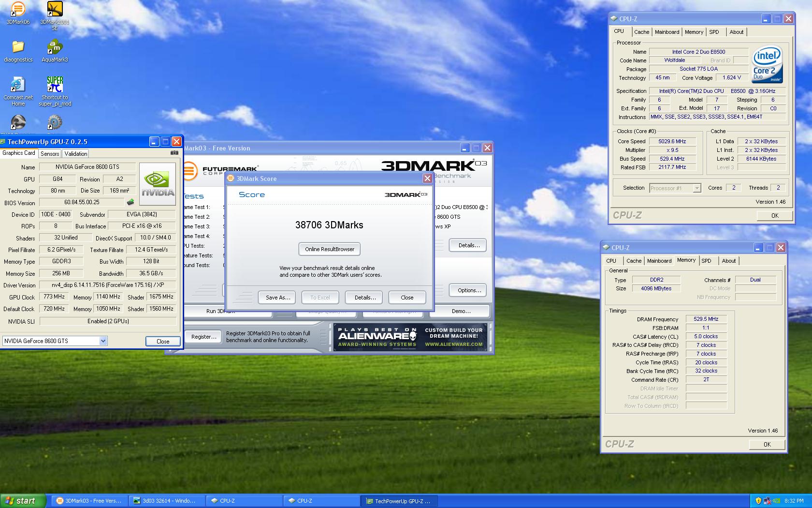Click the BIOS save chip icon in GPU-Z

pos(130,202)
